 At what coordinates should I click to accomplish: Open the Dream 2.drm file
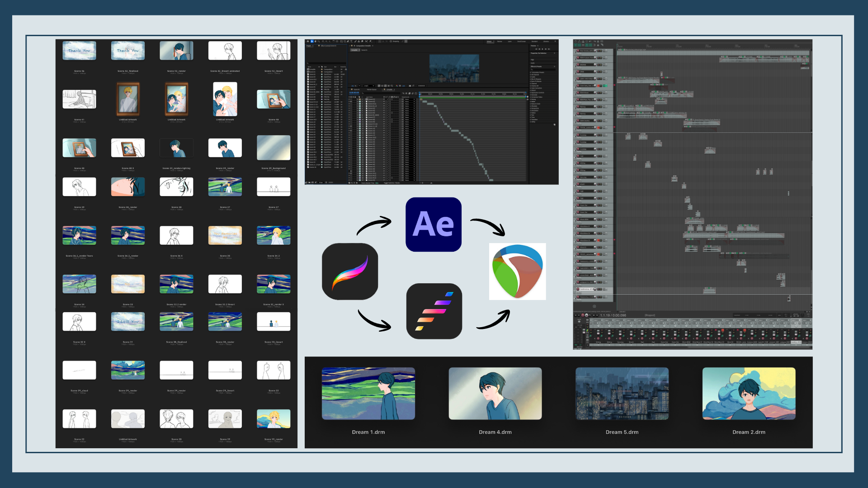(749, 394)
